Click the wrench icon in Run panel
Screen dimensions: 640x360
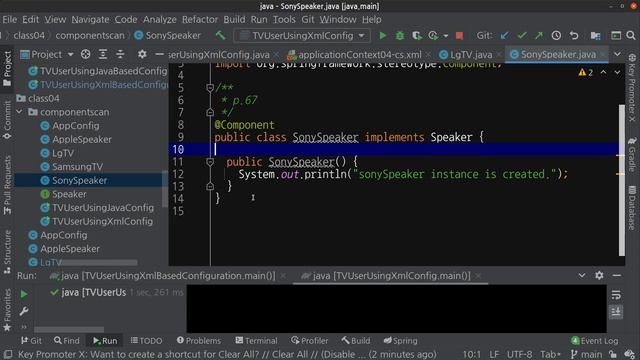pyautogui.click(x=24, y=311)
